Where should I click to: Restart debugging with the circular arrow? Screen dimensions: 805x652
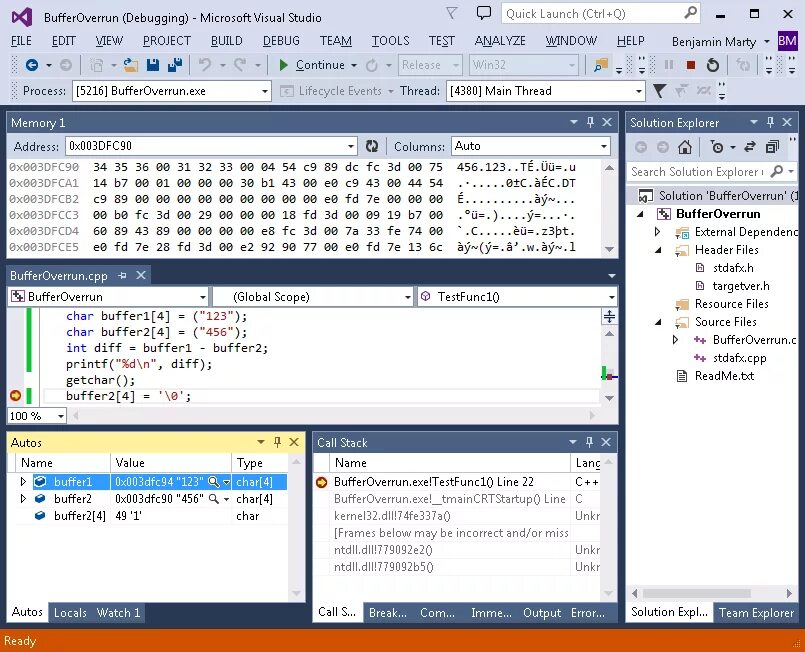[x=713, y=65]
